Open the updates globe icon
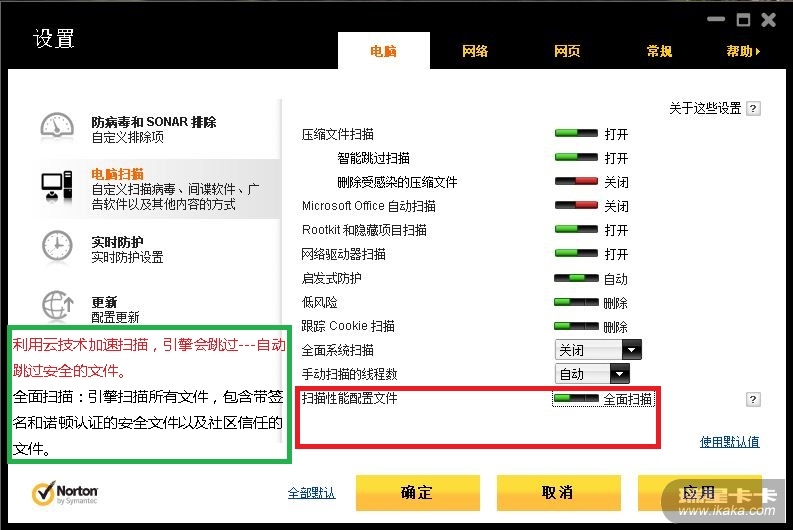793x530 pixels. pos(57,305)
